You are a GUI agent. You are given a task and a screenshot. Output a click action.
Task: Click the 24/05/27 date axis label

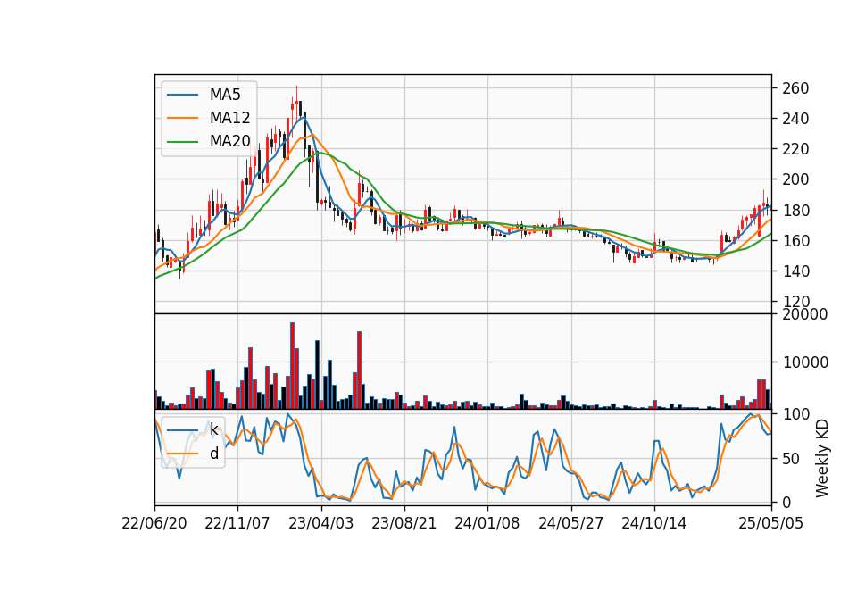point(570,523)
